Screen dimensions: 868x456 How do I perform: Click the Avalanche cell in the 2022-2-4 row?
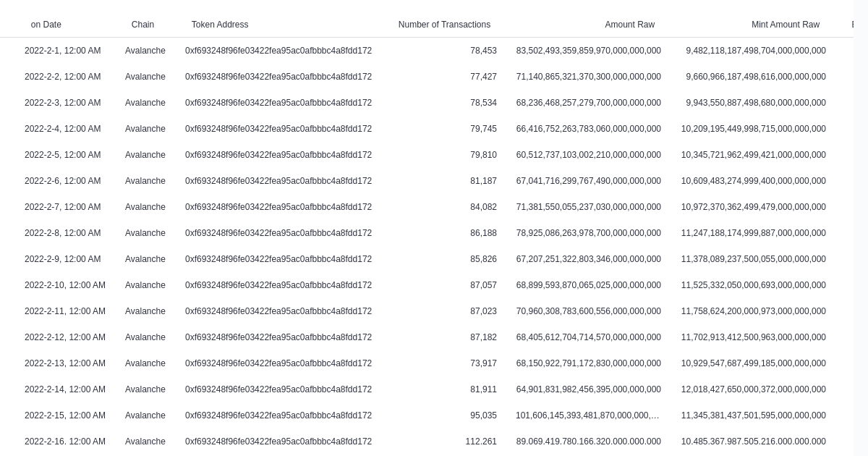[x=145, y=129]
